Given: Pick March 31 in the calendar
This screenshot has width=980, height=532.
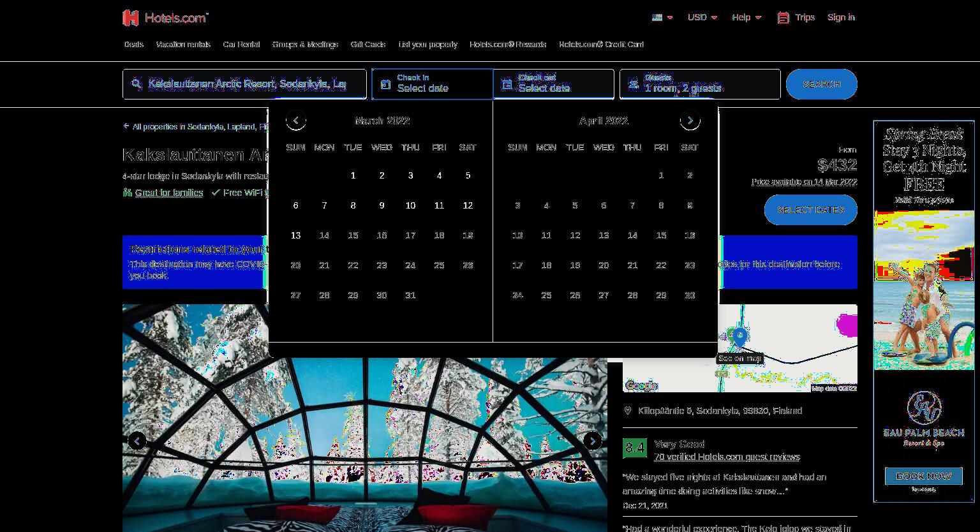Looking at the screenshot, I should pos(410,295).
